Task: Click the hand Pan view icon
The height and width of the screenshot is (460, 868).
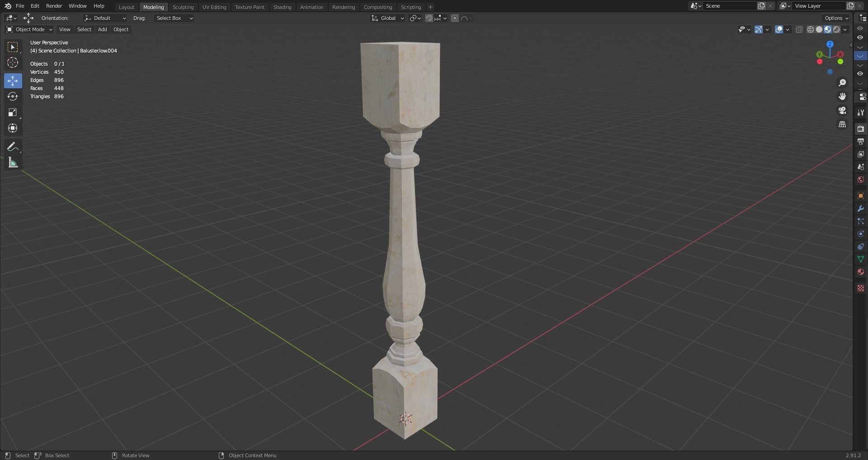Action: tap(842, 96)
